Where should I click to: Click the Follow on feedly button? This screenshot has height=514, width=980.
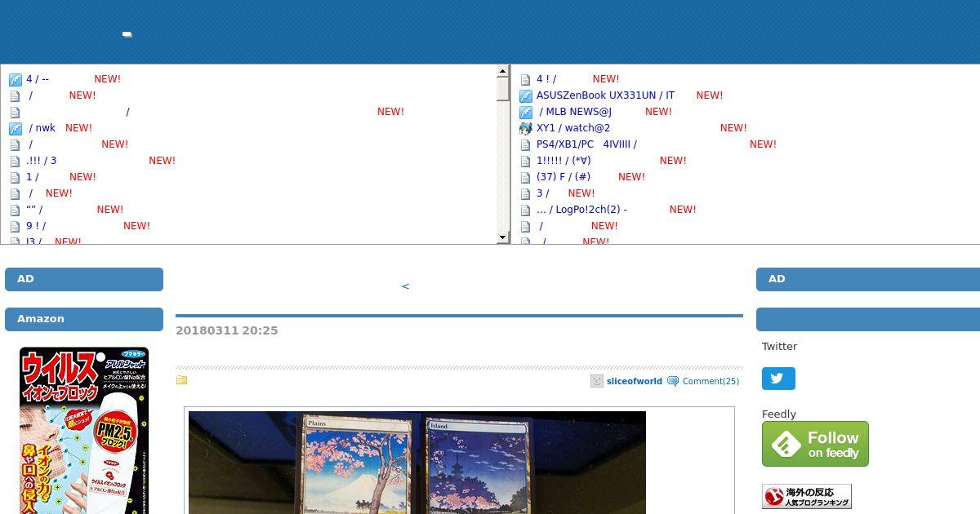(x=815, y=444)
